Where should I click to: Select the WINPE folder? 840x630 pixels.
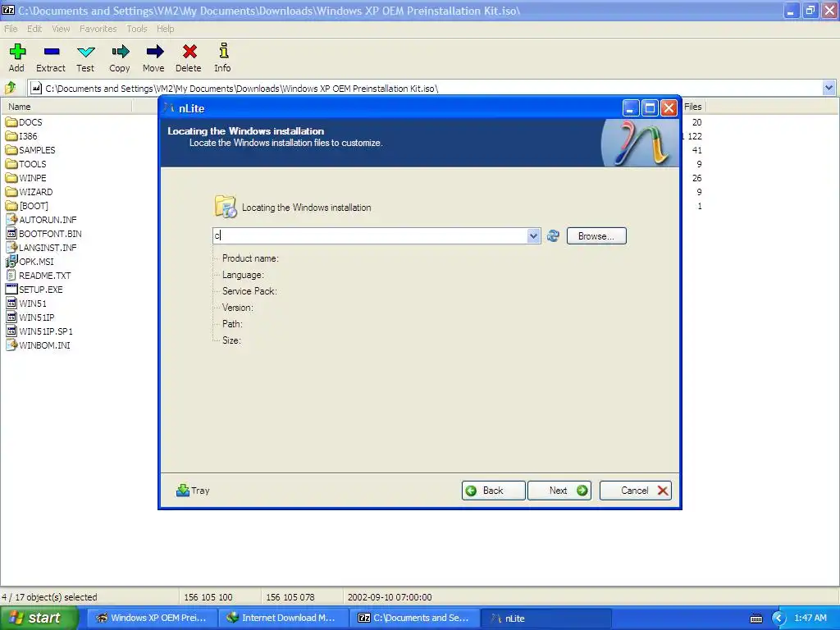(x=26, y=178)
